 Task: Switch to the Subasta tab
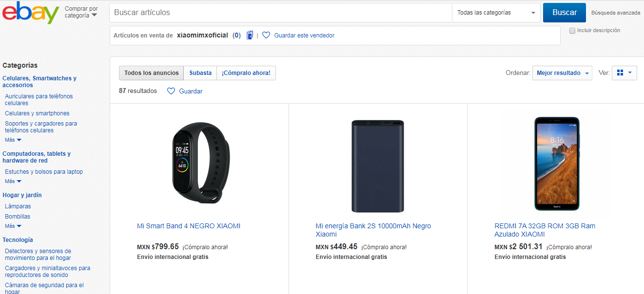pyautogui.click(x=200, y=73)
